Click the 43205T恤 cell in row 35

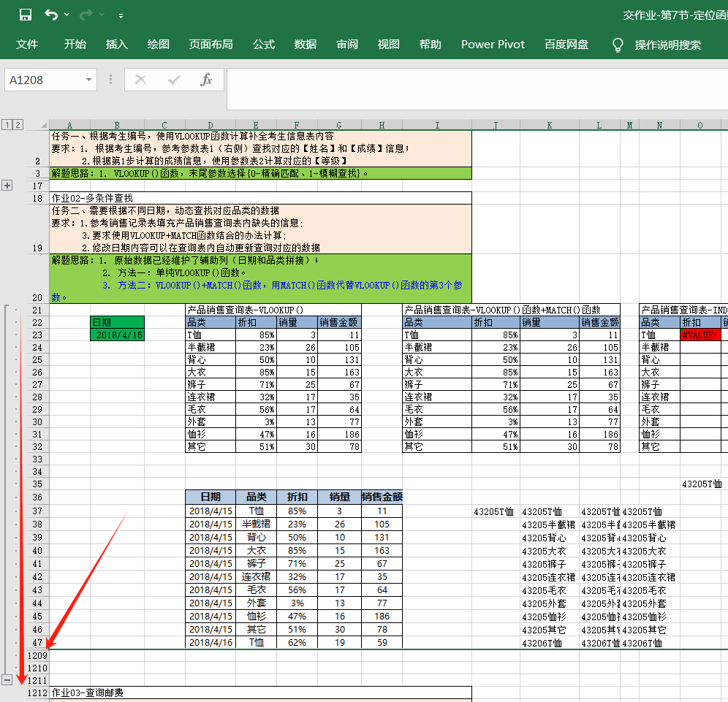701,484
